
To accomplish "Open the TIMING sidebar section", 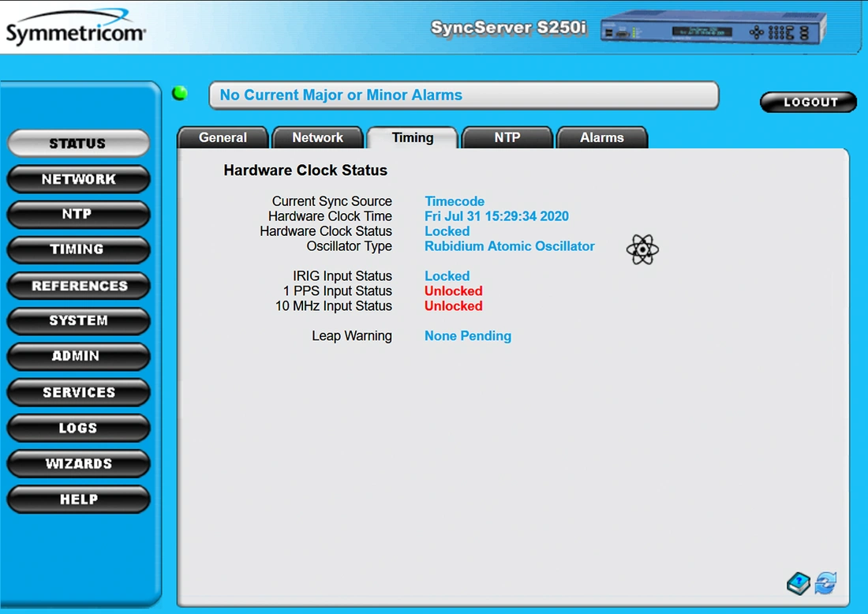I will click(x=79, y=249).
